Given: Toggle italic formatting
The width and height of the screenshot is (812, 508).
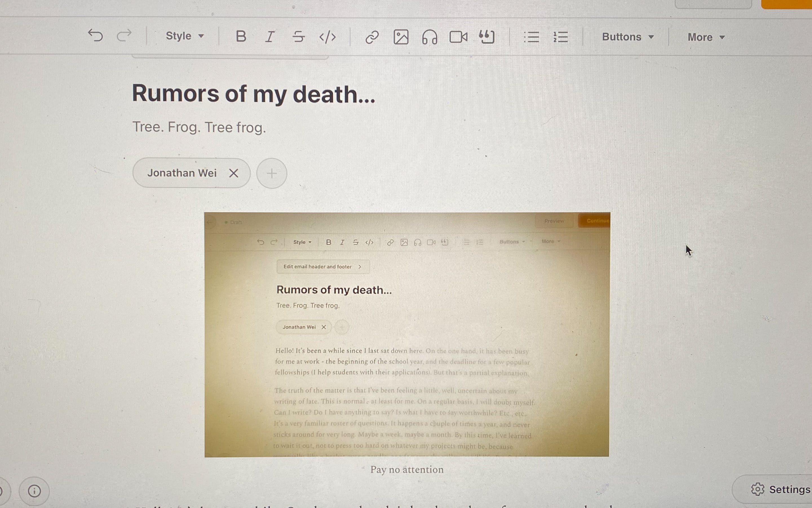Looking at the screenshot, I should (x=270, y=36).
